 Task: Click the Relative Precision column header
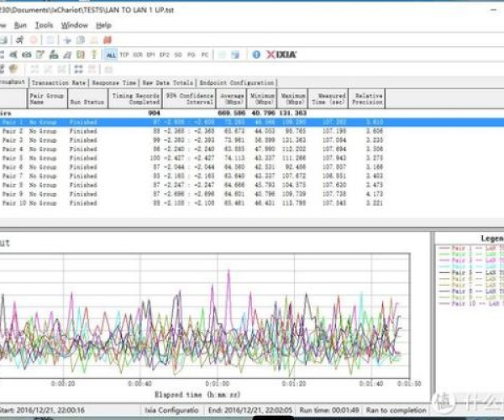368,98
